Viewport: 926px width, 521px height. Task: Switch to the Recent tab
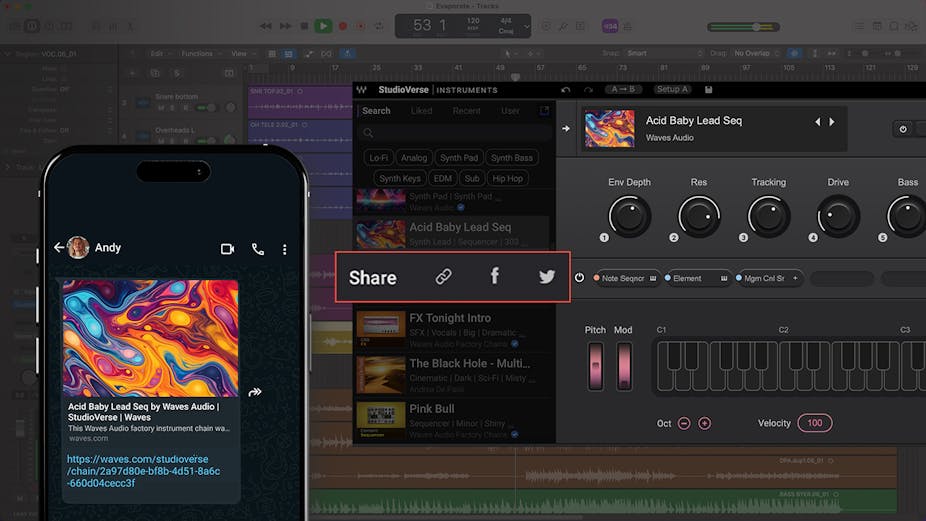(x=466, y=111)
